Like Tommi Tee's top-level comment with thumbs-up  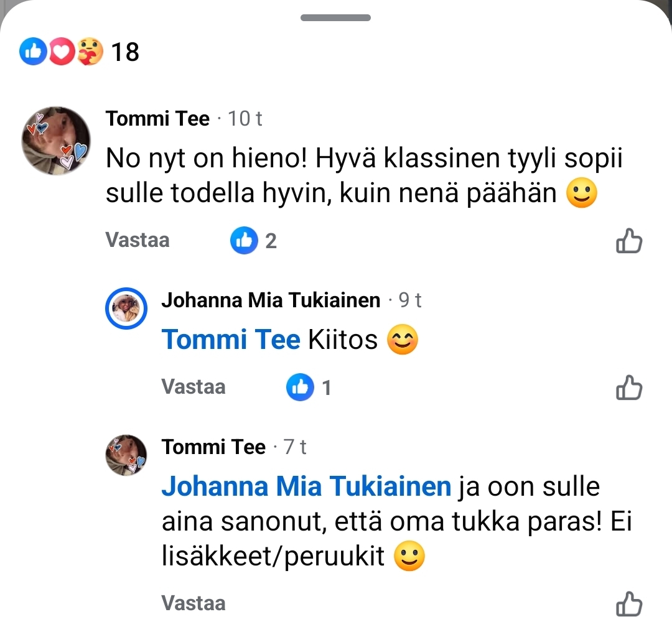click(x=628, y=241)
